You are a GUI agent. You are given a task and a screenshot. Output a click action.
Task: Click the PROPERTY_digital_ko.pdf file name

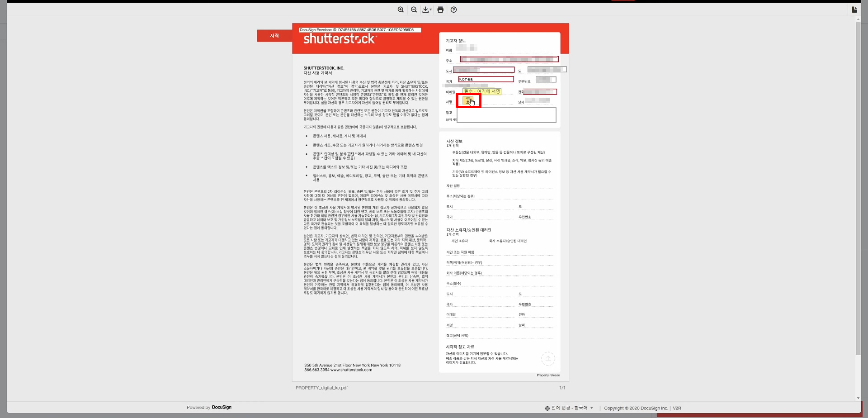[x=321, y=388]
